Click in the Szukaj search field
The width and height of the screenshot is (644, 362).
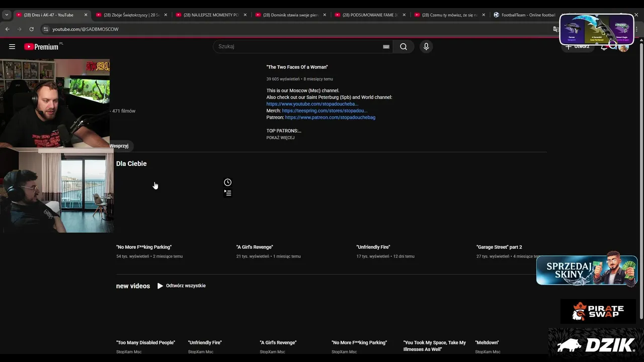tap(297, 47)
